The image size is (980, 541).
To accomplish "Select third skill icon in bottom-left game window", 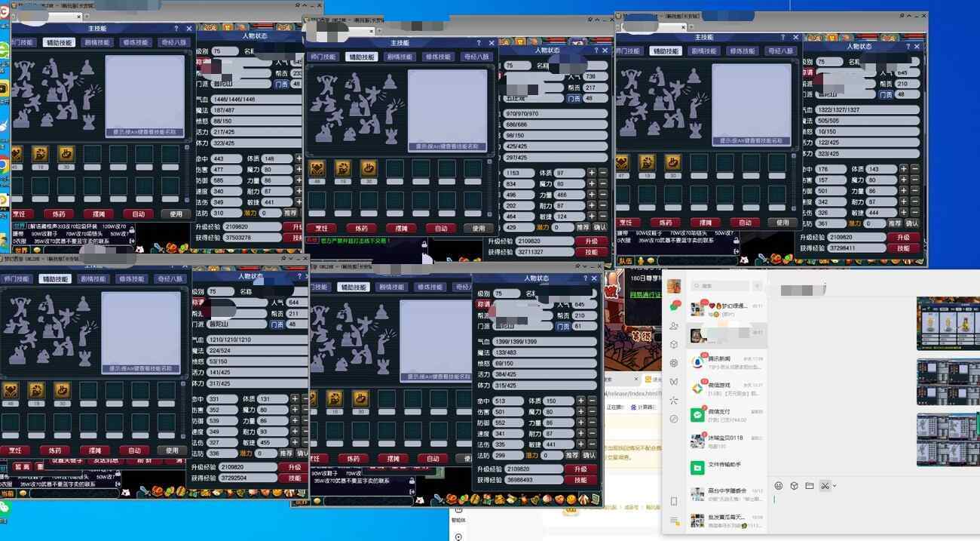I will click(62, 390).
